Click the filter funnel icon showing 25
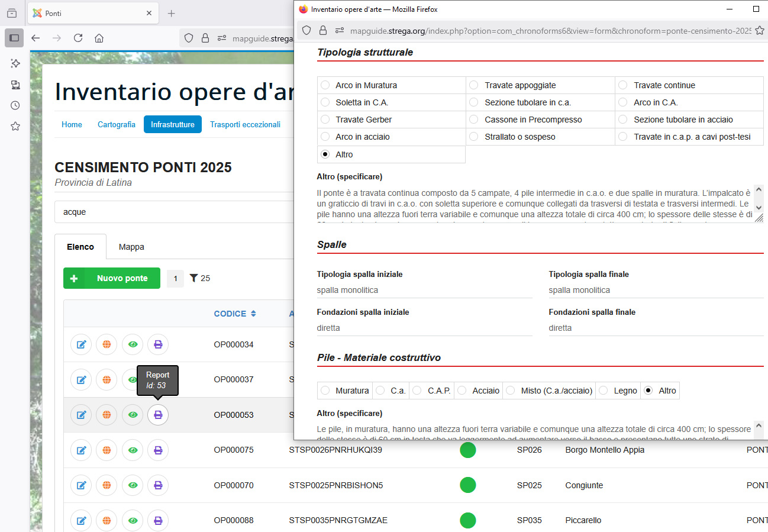This screenshot has height=532, width=768. [x=193, y=278]
